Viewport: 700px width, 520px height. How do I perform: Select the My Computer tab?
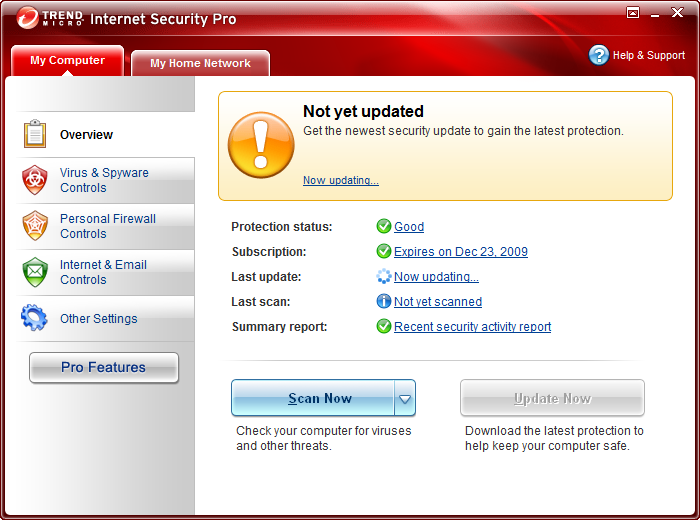pyautogui.click(x=67, y=60)
